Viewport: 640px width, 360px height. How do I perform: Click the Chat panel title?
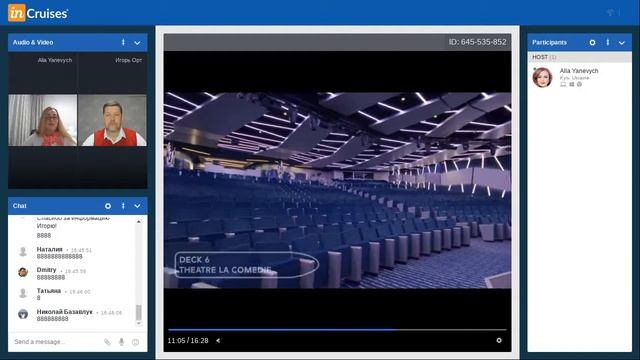[x=20, y=206]
